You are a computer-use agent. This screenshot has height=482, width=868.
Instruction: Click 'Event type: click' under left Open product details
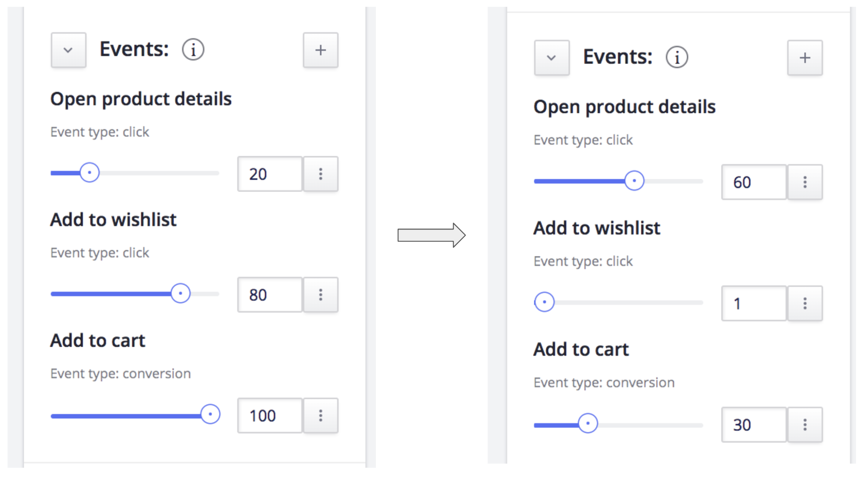[x=99, y=132]
